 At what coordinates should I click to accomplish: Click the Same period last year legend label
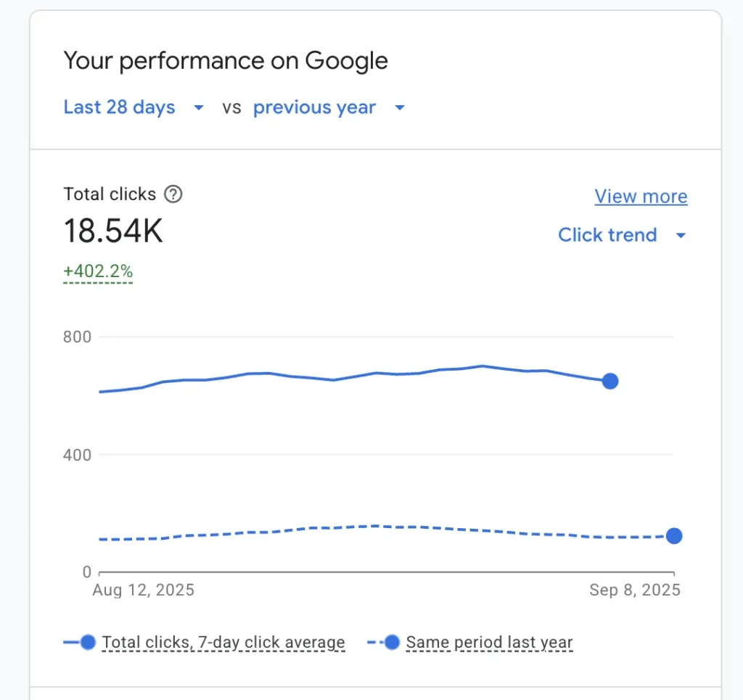(x=490, y=642)
